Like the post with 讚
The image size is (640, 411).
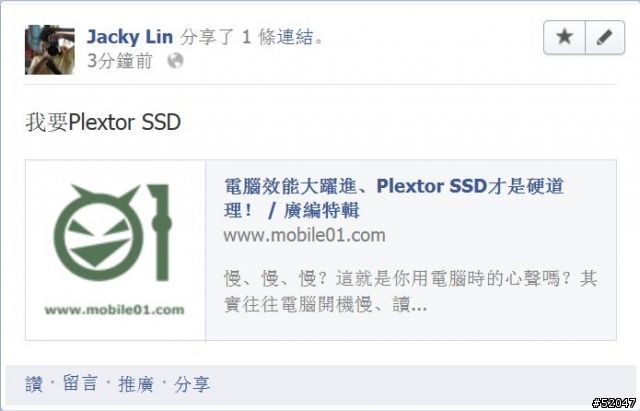pyautogui.click(x=33, y=384)
